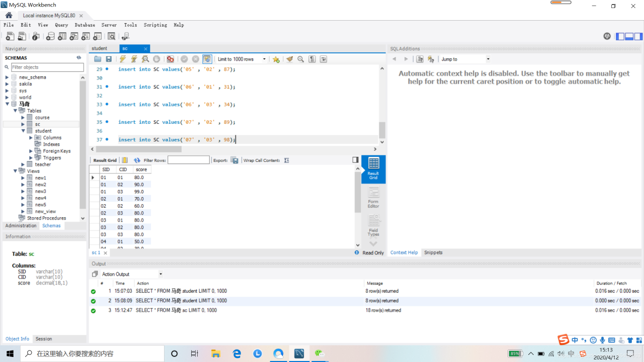Collapse the student table node

click(x=23, y=131)
